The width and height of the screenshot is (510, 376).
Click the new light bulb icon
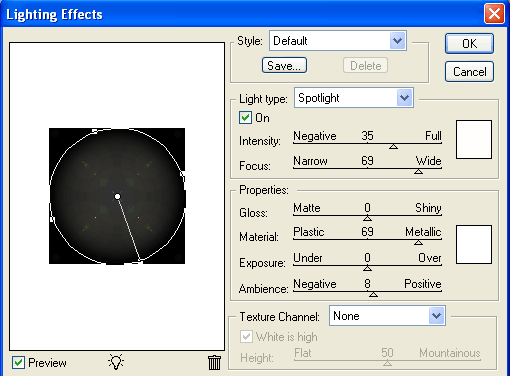pos(116,362)
